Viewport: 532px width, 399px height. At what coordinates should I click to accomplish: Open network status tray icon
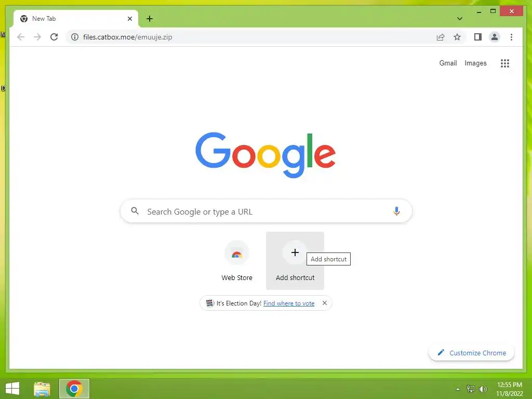[471, 389]
